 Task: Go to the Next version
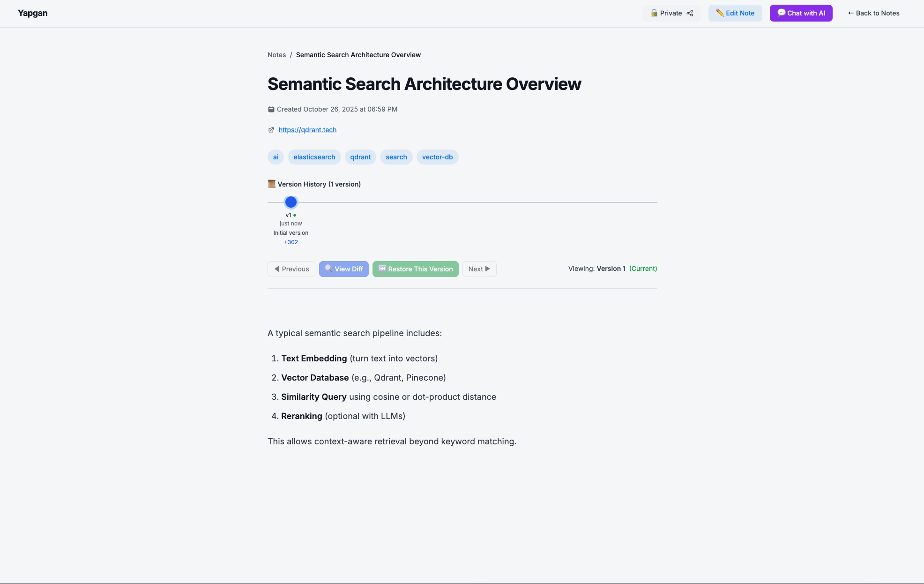point(479,269)
